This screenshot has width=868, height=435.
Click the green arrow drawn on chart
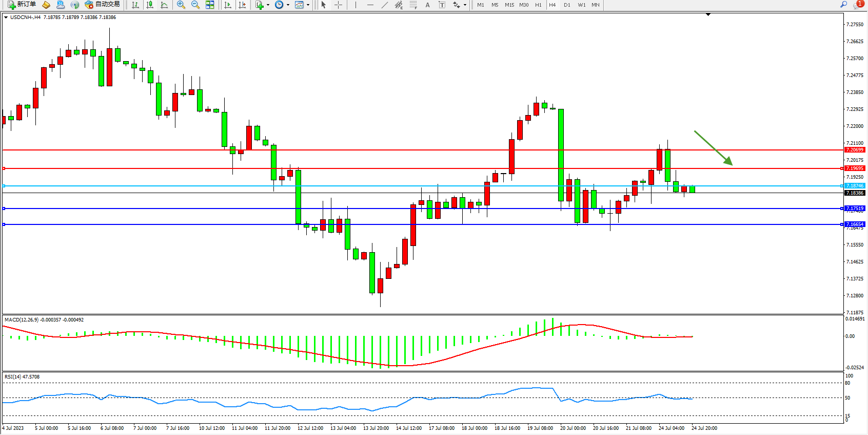[713, 148]
